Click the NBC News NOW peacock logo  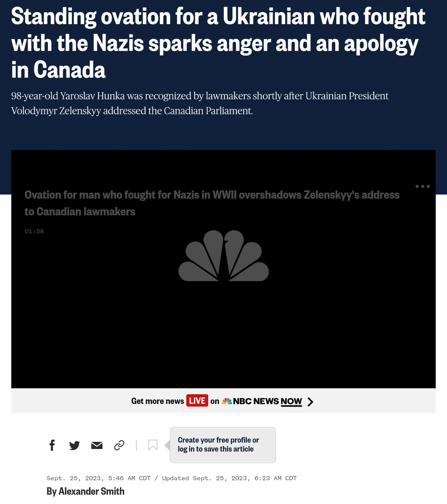[227, 401]
